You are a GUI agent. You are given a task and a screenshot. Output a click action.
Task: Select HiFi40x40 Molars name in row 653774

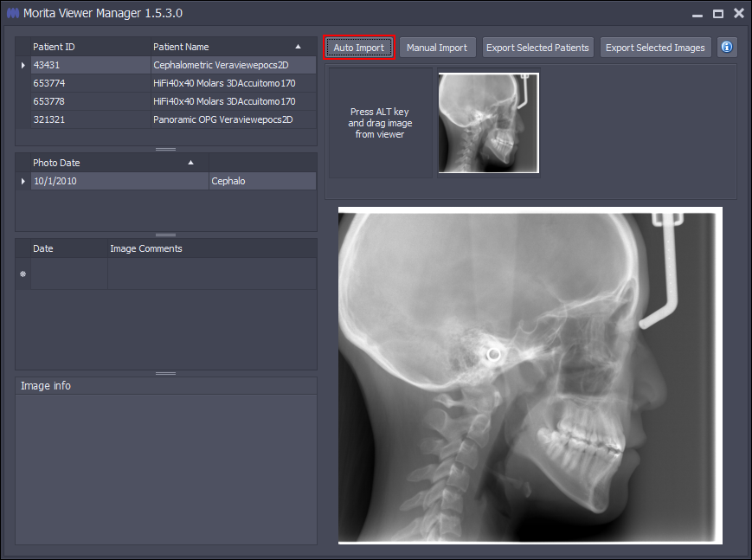(234, 83)
